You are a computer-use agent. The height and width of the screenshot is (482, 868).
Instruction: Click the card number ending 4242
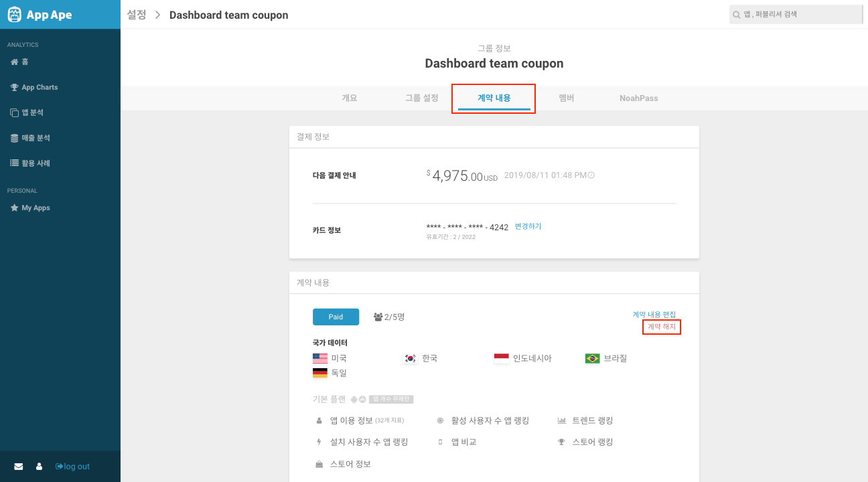point(467,227)
